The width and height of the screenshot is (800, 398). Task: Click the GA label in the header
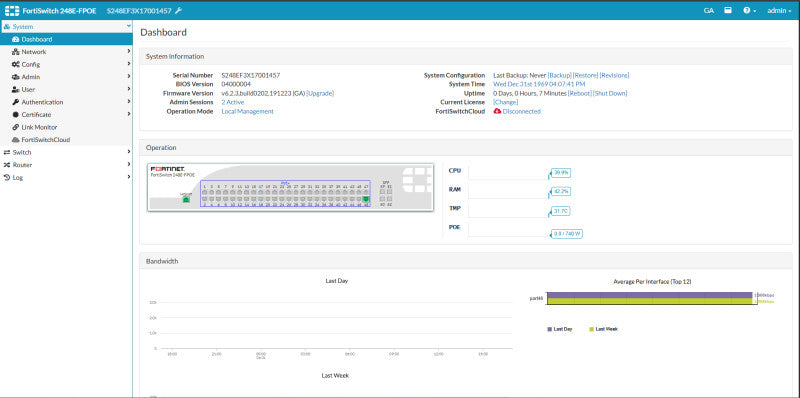tap(709, 10)
